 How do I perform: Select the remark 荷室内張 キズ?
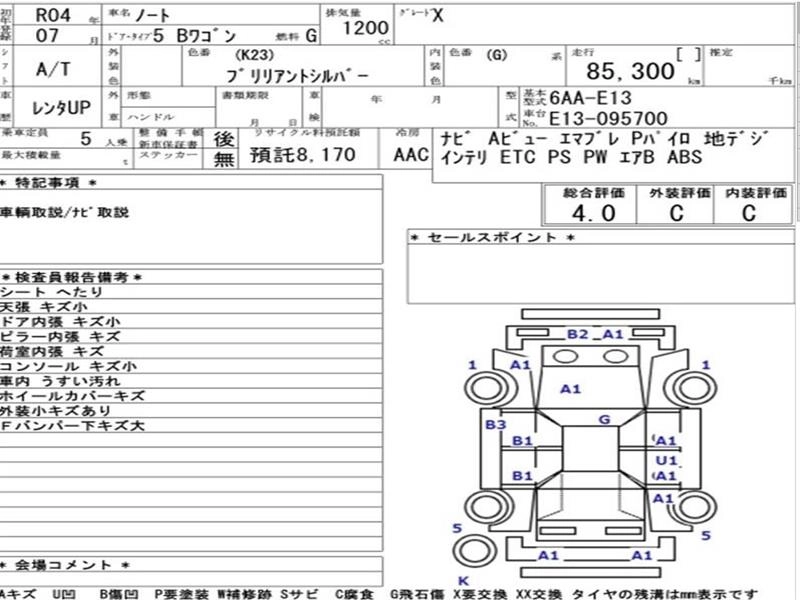[52, 352]
